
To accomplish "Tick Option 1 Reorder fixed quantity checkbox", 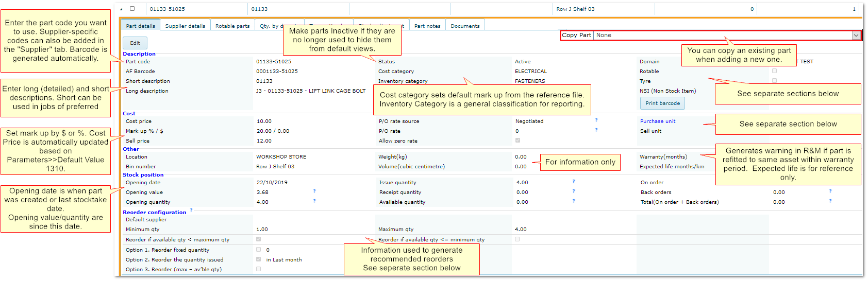I will pos(259,250).
